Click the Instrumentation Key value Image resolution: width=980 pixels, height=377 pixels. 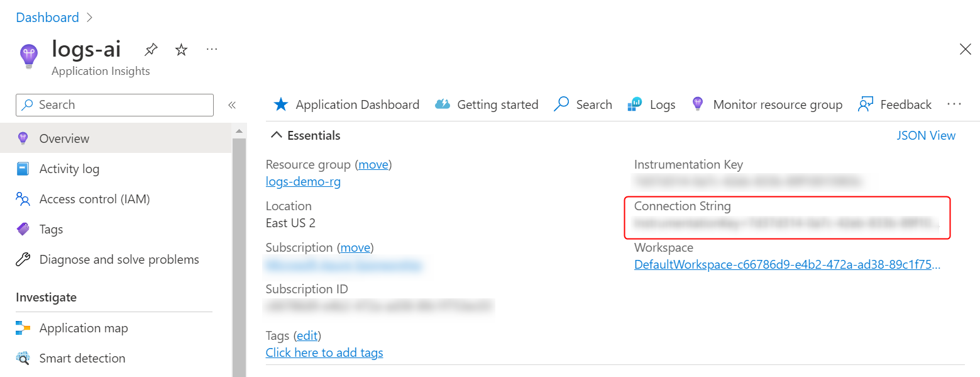pos(747,182)
